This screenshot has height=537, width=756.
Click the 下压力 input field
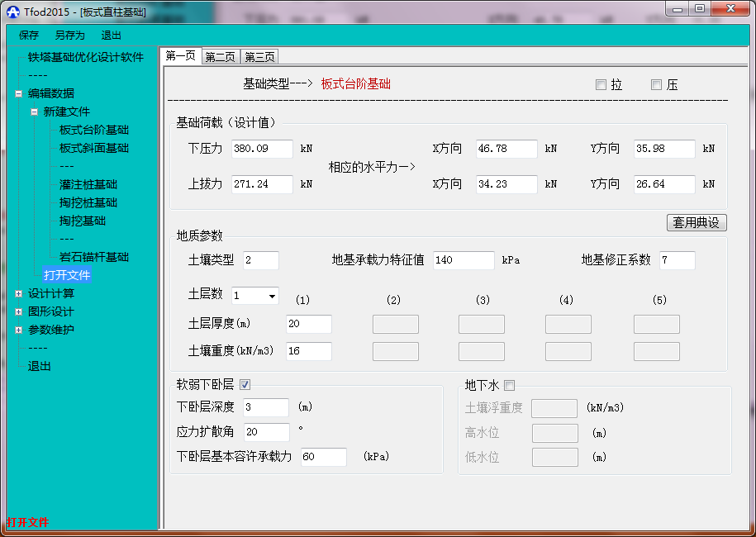262,149
